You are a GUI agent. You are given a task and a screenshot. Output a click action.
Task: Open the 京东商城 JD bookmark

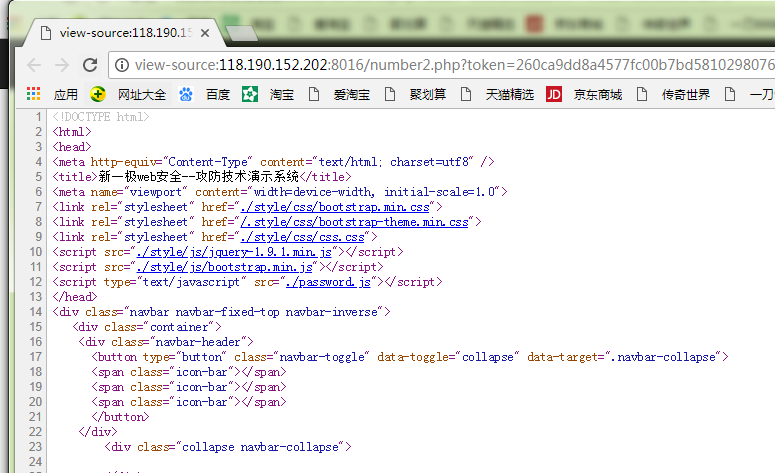584,94
